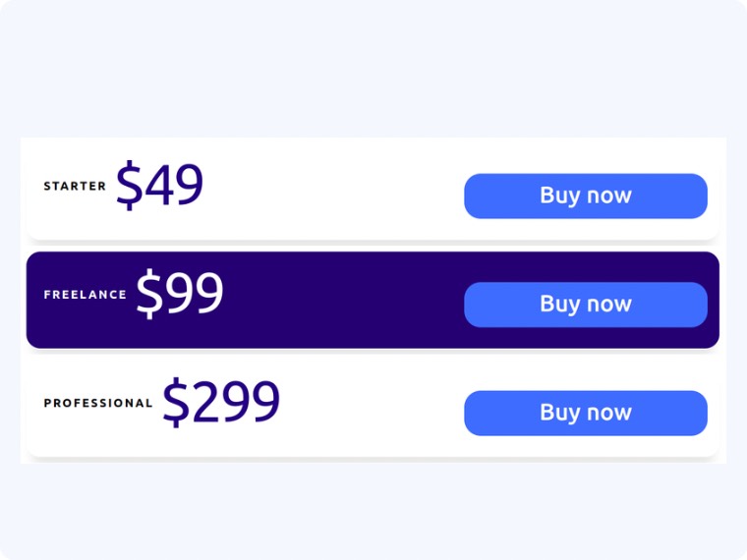Select the $49 price text
The height and width of the screenshot is (560, 747).
[x=159, y=185]
